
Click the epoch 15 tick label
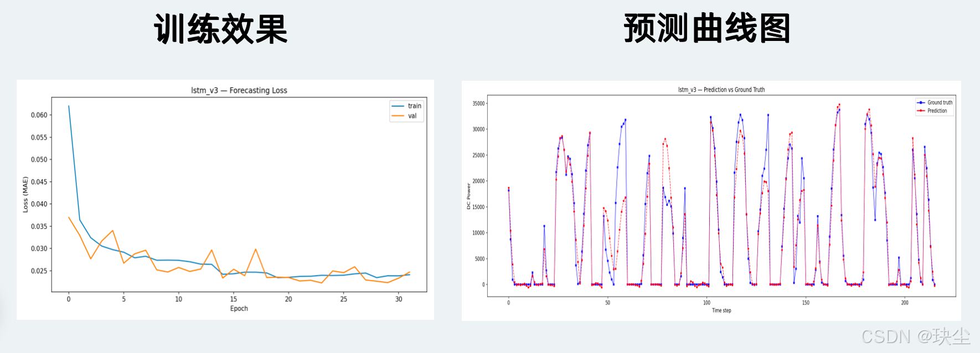click(x=234, y=299)
